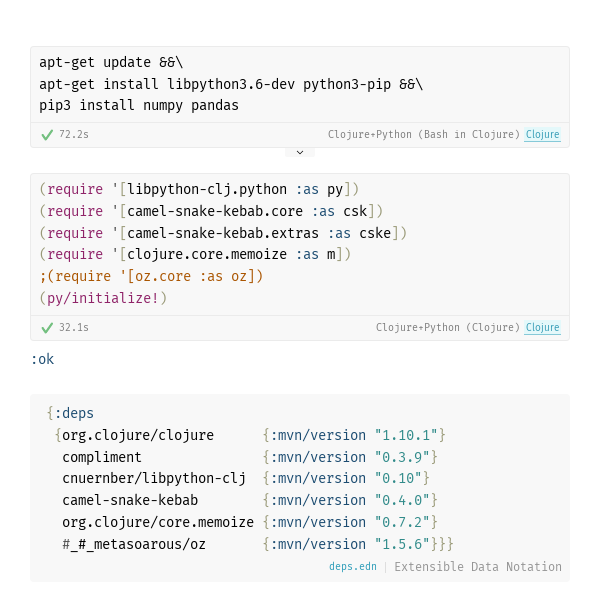Image resolution: width=600 pixels, height=600 pixels.
Task: Open the Clojure link under the require cell
Action: (x=542, y=328)
